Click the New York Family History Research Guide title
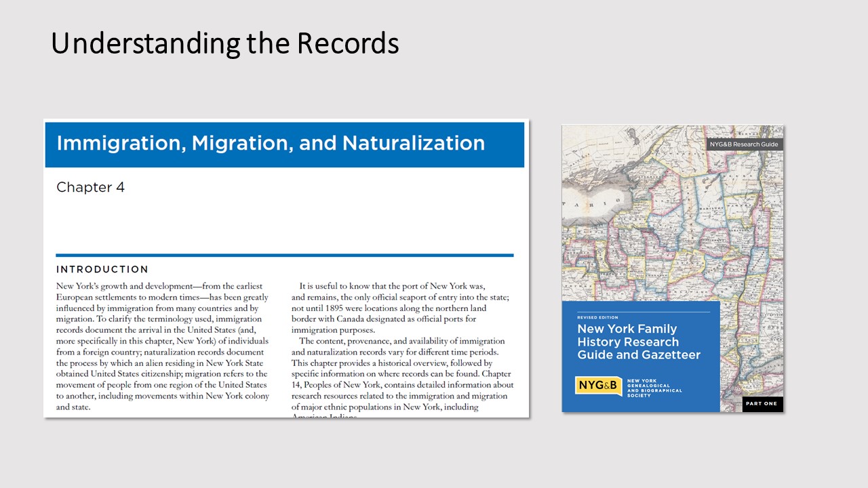The width and height of the screenshot is (868, 488). pyautogui.click(x=638, y=342)
